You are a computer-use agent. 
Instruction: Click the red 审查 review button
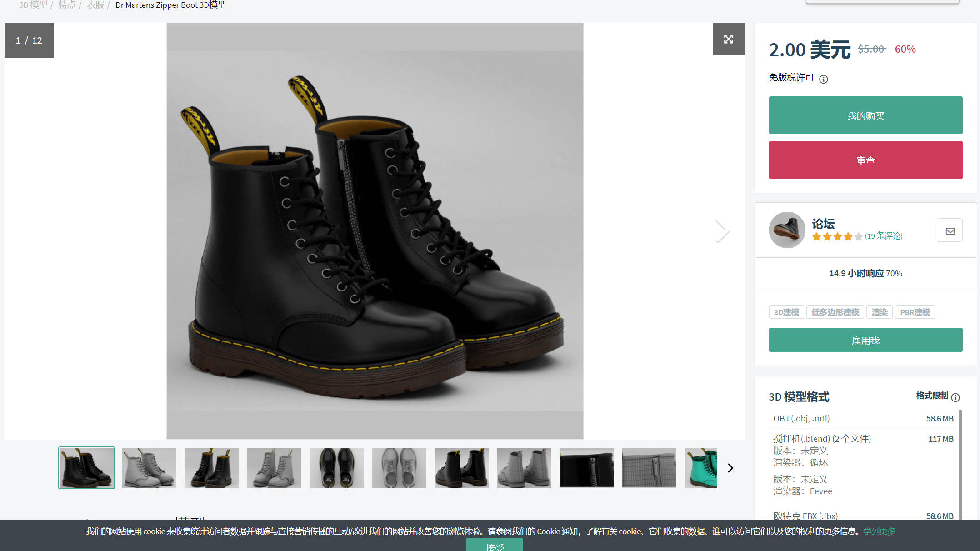(x=865, y=160)
